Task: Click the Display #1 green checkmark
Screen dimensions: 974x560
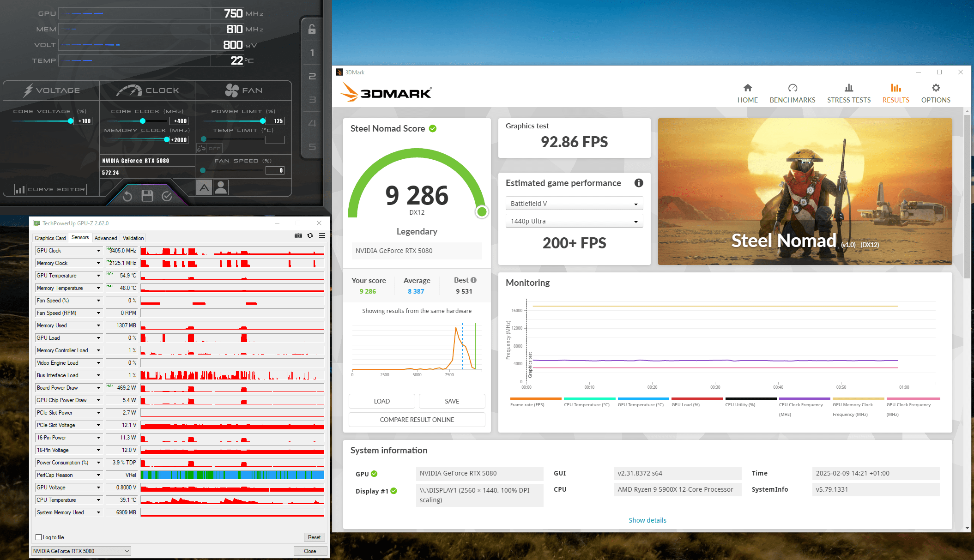Action: point(393,491)
